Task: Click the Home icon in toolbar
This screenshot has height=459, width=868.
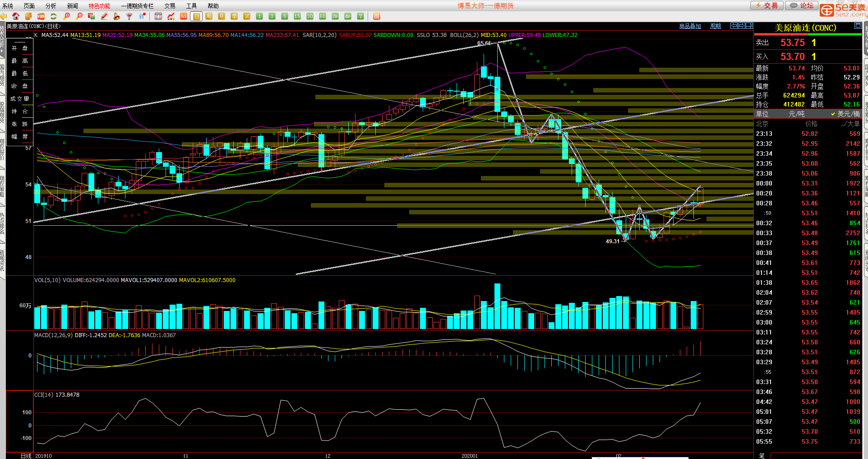Action: pos(16,16)
